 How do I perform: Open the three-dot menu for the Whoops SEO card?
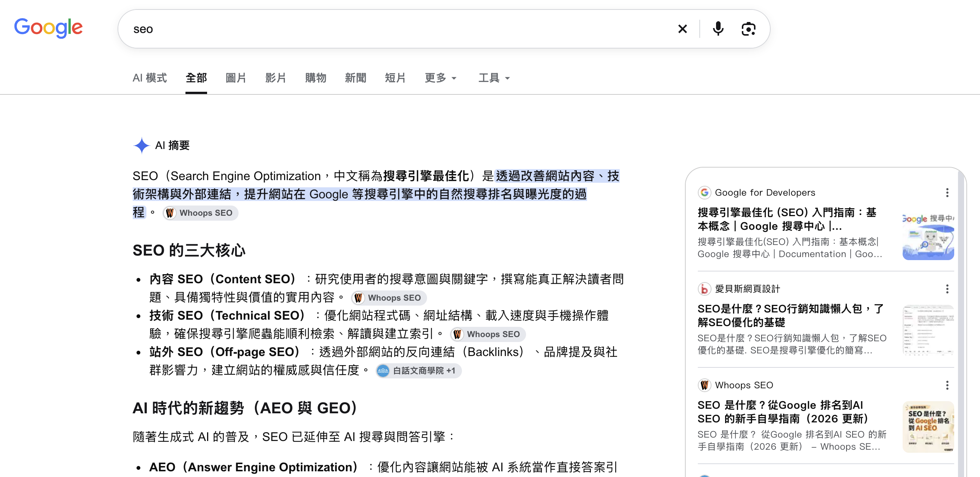pos(947,385)
